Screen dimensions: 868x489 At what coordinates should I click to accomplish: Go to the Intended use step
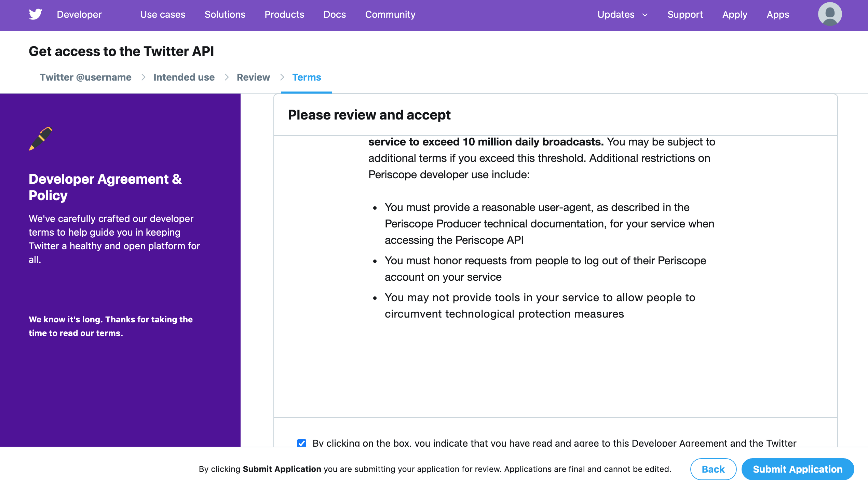coord(184,78)
